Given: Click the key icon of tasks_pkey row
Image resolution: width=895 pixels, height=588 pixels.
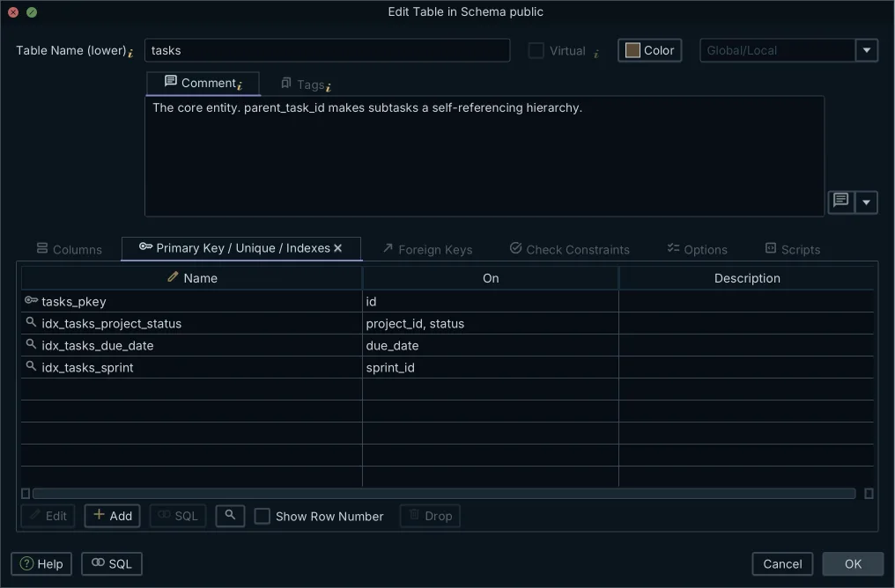Looking at the screenshot, I should coord(31,300).
